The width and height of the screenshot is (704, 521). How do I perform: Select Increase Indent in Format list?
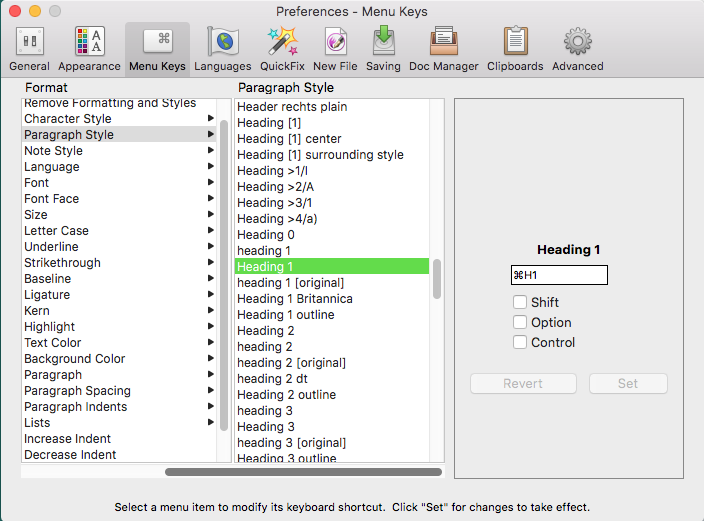[x=68, y=439]
